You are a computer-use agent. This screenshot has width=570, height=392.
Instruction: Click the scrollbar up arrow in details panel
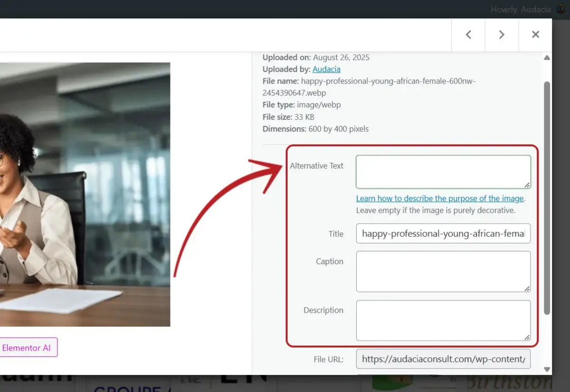pos(547,58)
